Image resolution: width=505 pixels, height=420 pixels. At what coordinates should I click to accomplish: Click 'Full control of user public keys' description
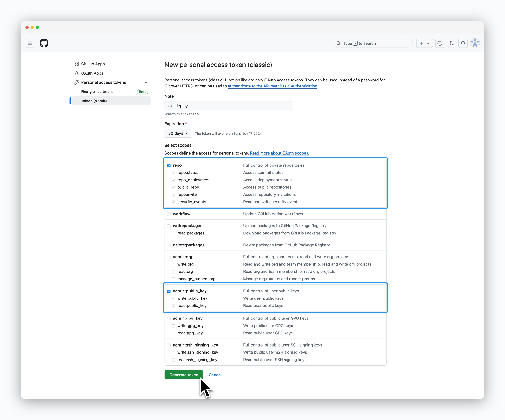point(271,291)
